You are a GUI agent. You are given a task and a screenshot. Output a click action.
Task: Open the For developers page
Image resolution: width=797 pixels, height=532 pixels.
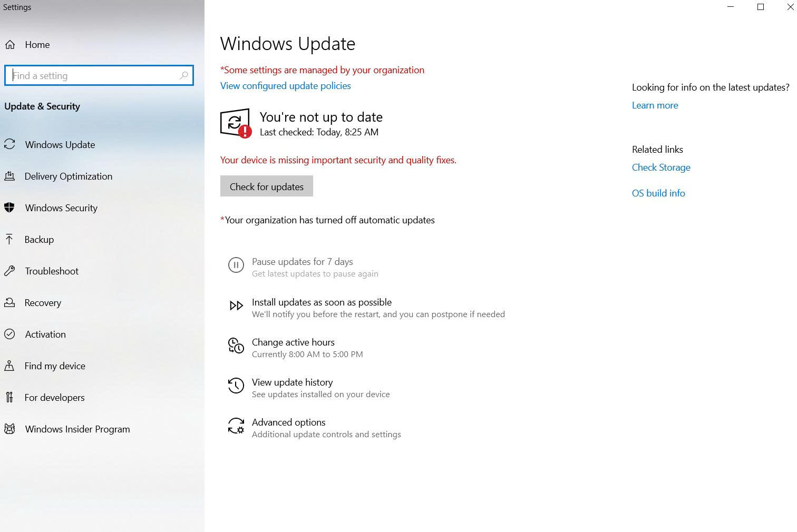tap(54, 397)
